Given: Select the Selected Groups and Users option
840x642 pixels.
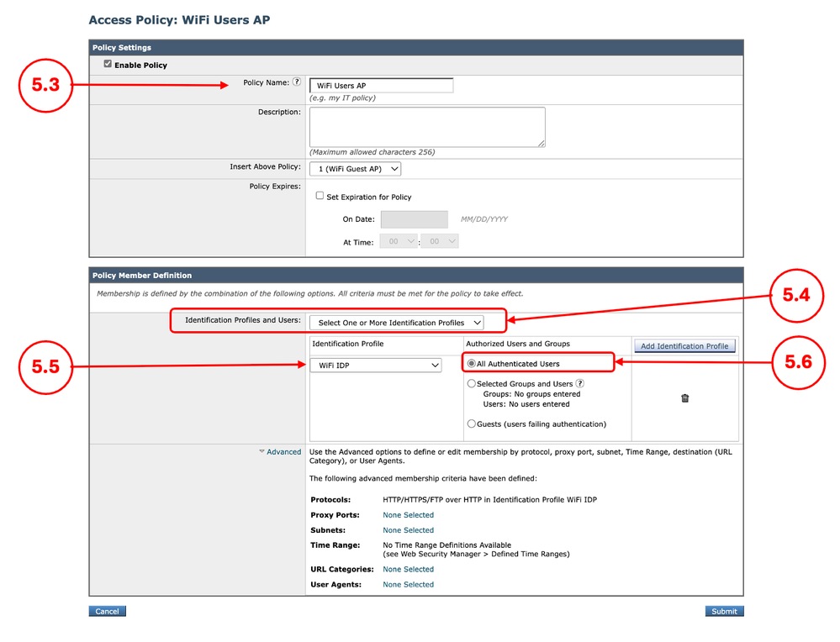Looking at the screenshot, I should pos(472,383).
